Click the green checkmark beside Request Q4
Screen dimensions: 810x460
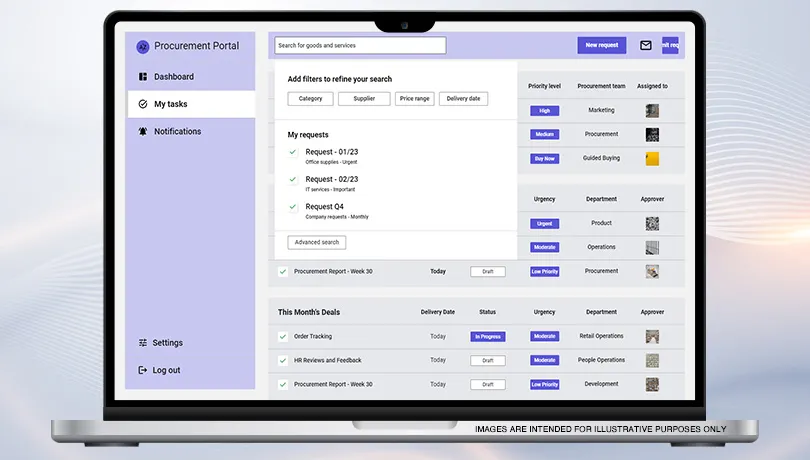click(293, 207)
